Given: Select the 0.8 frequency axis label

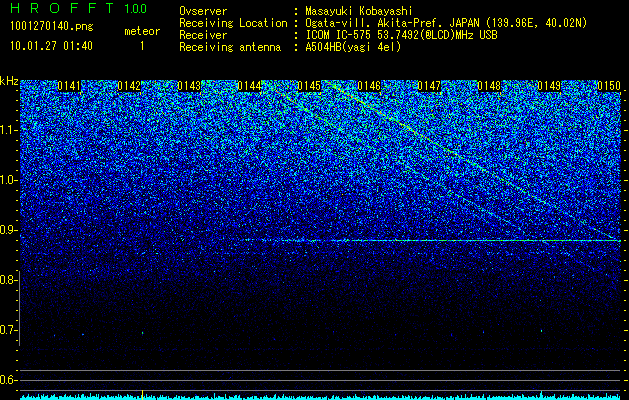Looking at the screenshot, I should [x=9, y=280].
